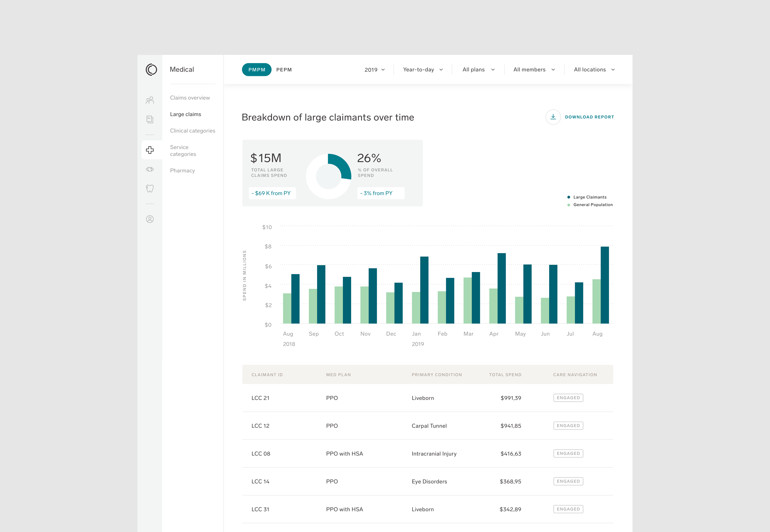Switch to PMPM view toggle
770x532 pixels.
(256, 70)
